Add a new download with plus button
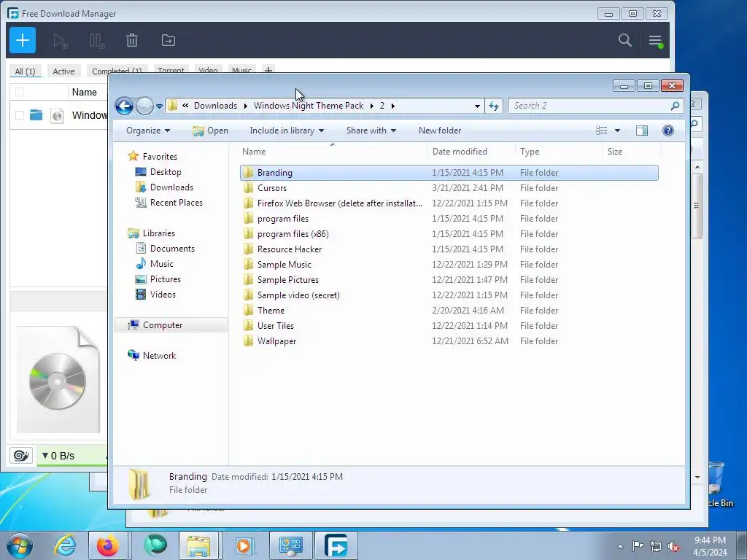The width and height of the screenshot is (747, 560). click(x=23, y=41)
